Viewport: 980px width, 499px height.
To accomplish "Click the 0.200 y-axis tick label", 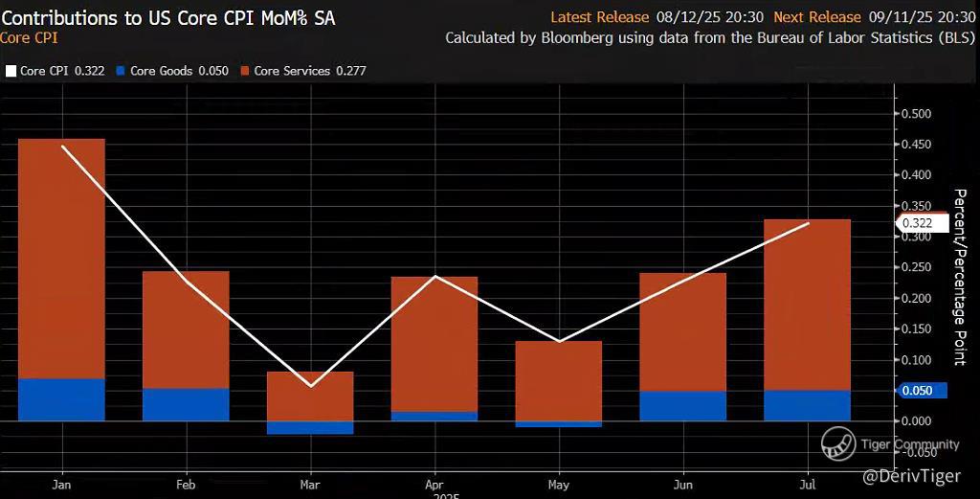I will pos(917,298).
